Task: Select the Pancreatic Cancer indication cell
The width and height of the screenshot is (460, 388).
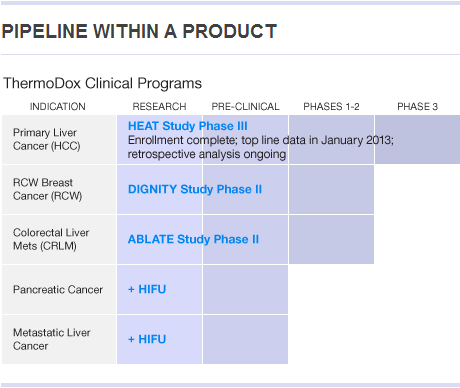Action: click(x=59, y=289)
